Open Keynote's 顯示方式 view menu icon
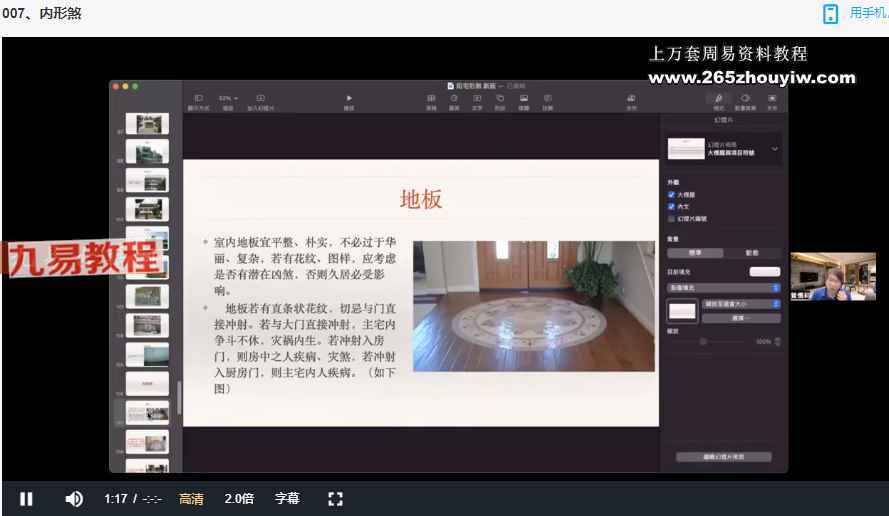The height and width of the screenshot is (516, 889). coord(198,99)
